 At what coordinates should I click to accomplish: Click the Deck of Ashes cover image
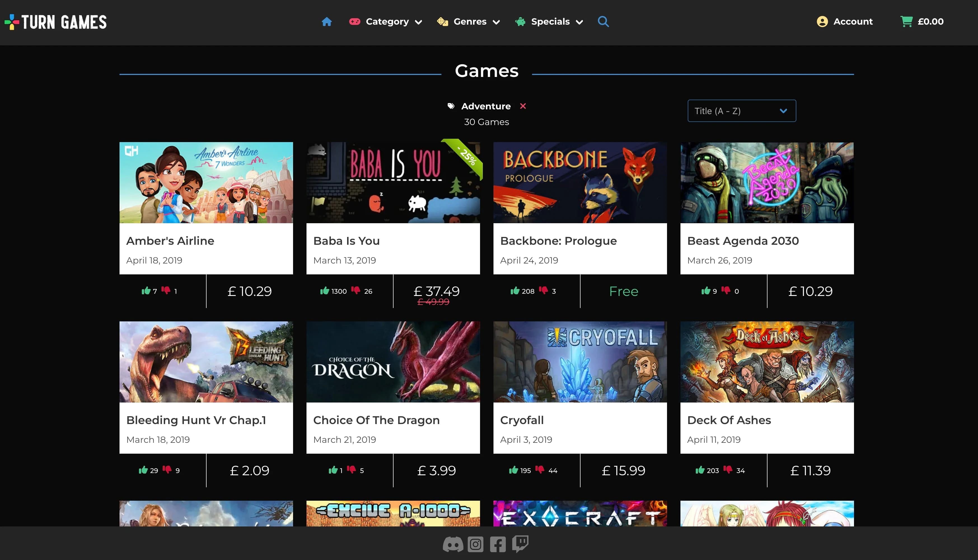pyautogui.click(x=767, y=361)
